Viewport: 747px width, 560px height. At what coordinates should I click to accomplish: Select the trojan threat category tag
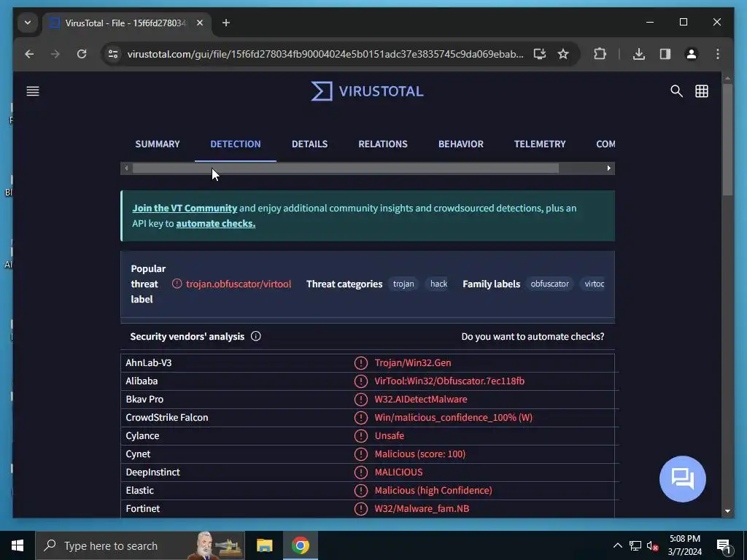403,284
